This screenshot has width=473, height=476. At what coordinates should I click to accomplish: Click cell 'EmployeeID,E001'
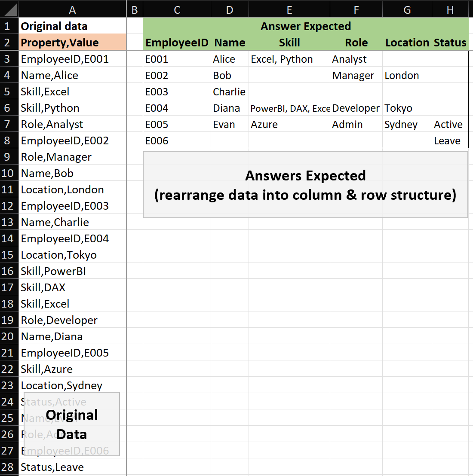pyautogui.click(x=72, y=58)
